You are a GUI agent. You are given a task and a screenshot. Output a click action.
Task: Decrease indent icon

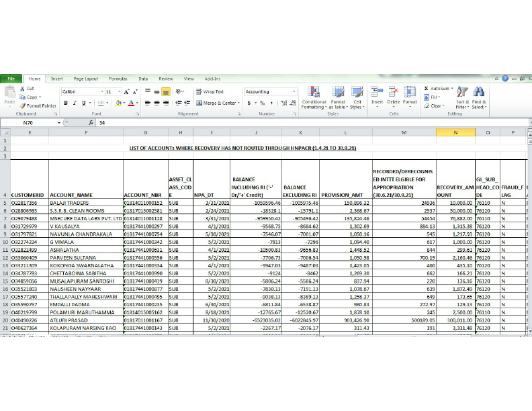coord(178,103)
